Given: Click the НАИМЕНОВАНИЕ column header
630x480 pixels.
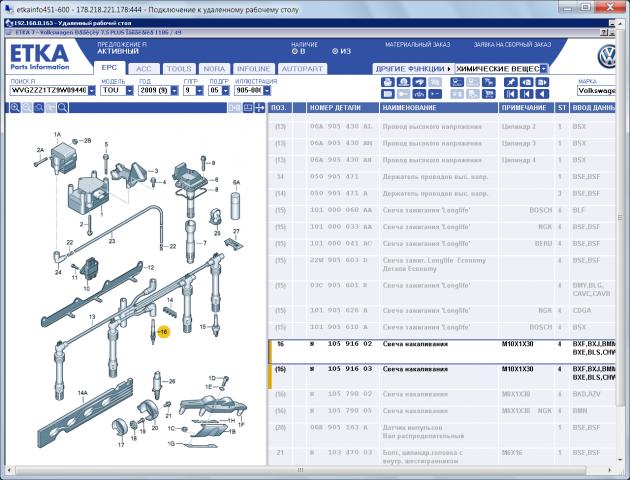Looking at the screenshot, I should point(438,108).
